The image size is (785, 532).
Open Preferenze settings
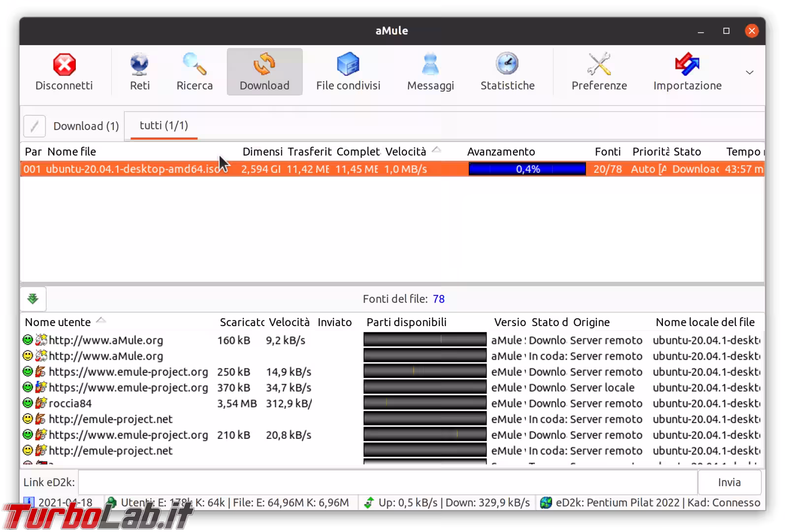tap(599, 72)
